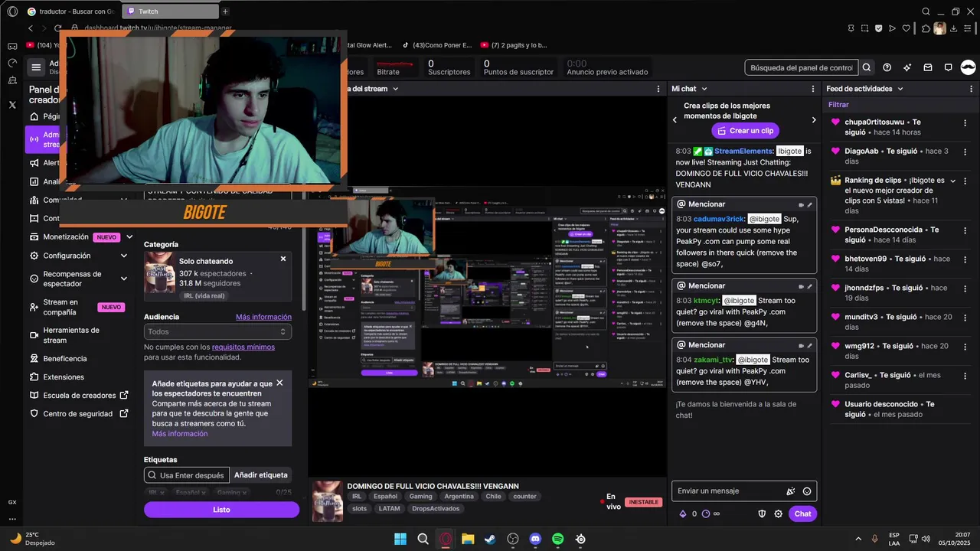980x551 pixels.
Task: Open the Más información audience link
Action: [263, 317]
